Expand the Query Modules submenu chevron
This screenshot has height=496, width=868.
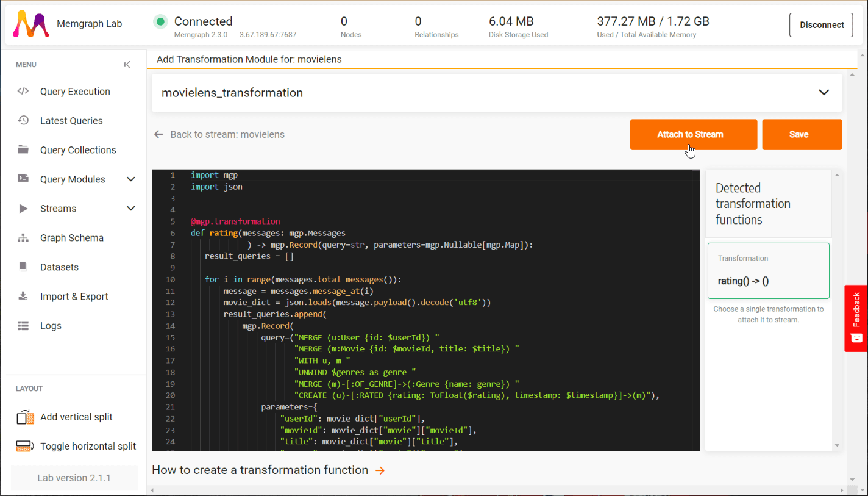pos(130,179)
